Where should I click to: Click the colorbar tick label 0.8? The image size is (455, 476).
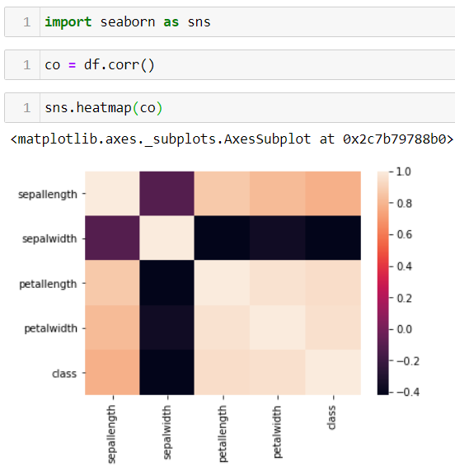point(405,204)
